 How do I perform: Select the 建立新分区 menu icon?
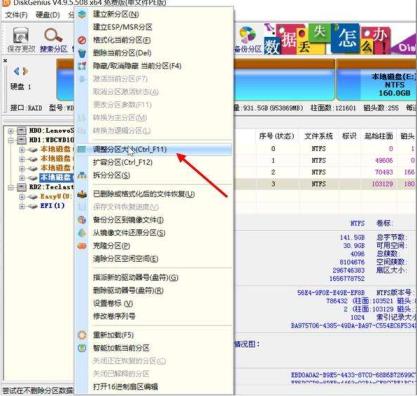(x=82, y=14)
